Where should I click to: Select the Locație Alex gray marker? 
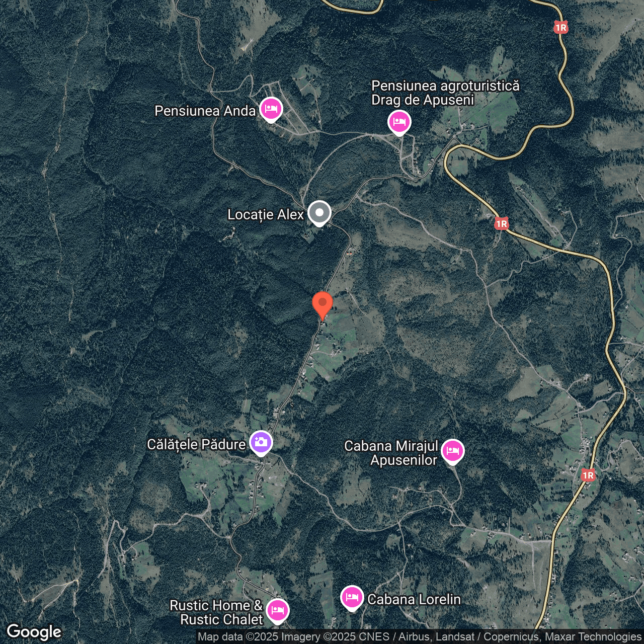(319, 213)
